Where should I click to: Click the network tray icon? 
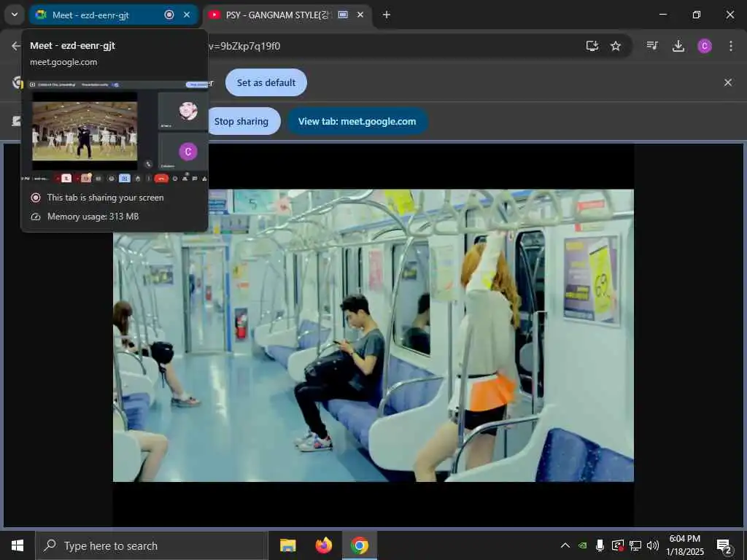click(635, 545)
